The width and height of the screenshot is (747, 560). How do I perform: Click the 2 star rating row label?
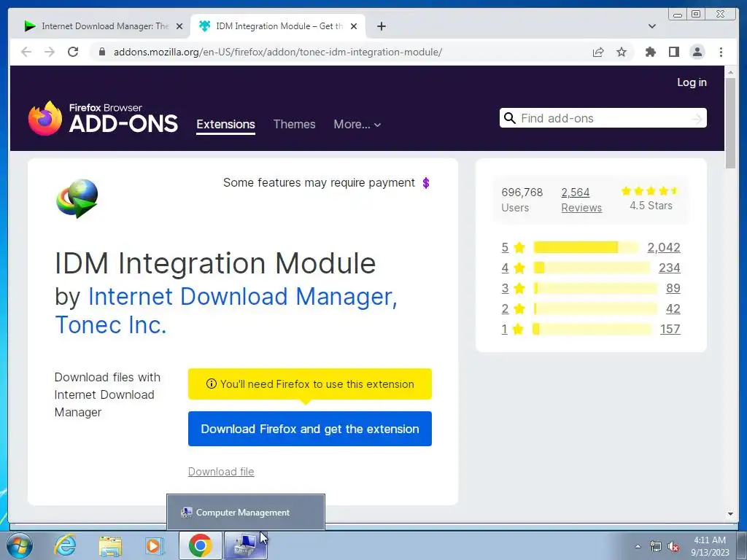pyautogui.click(x=513, y=308)
